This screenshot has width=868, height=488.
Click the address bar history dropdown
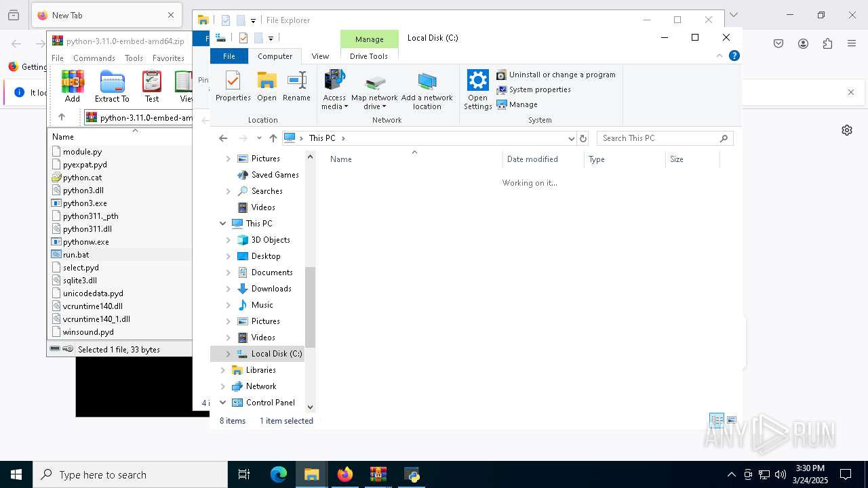[x=571, y=138]
